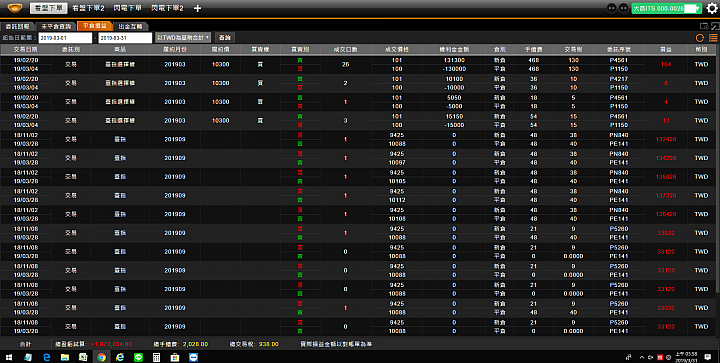Click the first round status indicator
The height and width of the screenshot is (363, 720).
[612, 8]
